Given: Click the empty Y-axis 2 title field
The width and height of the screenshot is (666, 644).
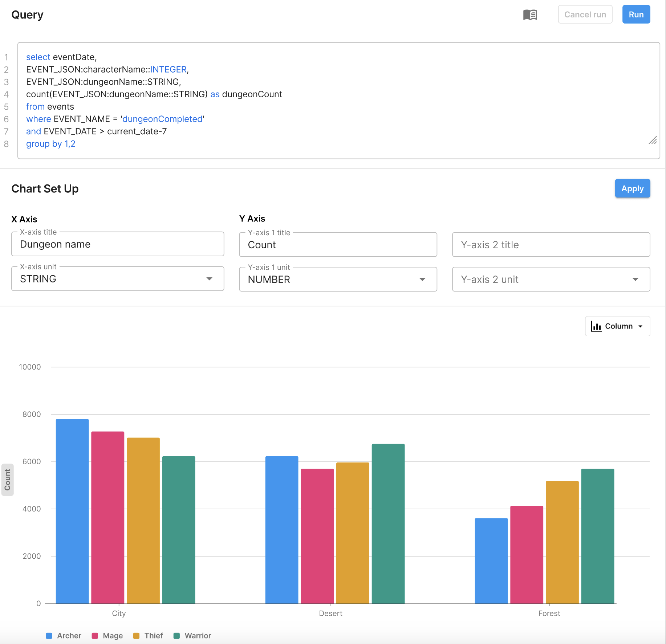Looking at the screenshot, I should point(551,245).
